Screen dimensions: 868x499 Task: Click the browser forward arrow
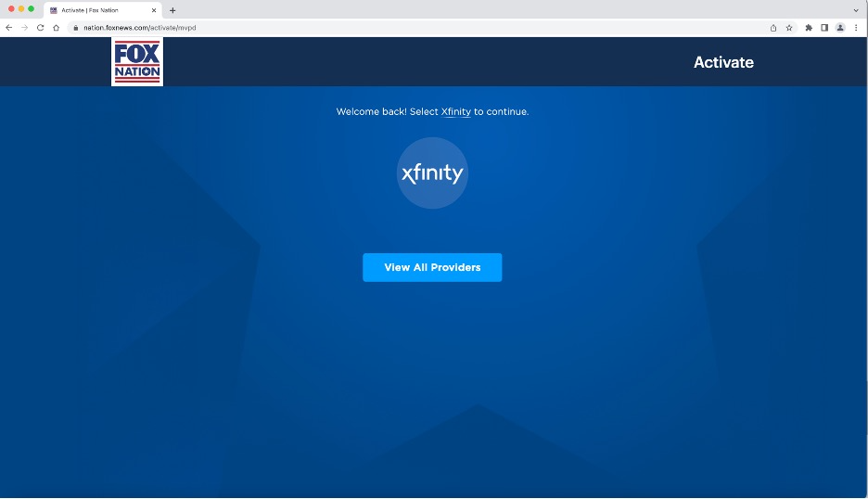25,28
